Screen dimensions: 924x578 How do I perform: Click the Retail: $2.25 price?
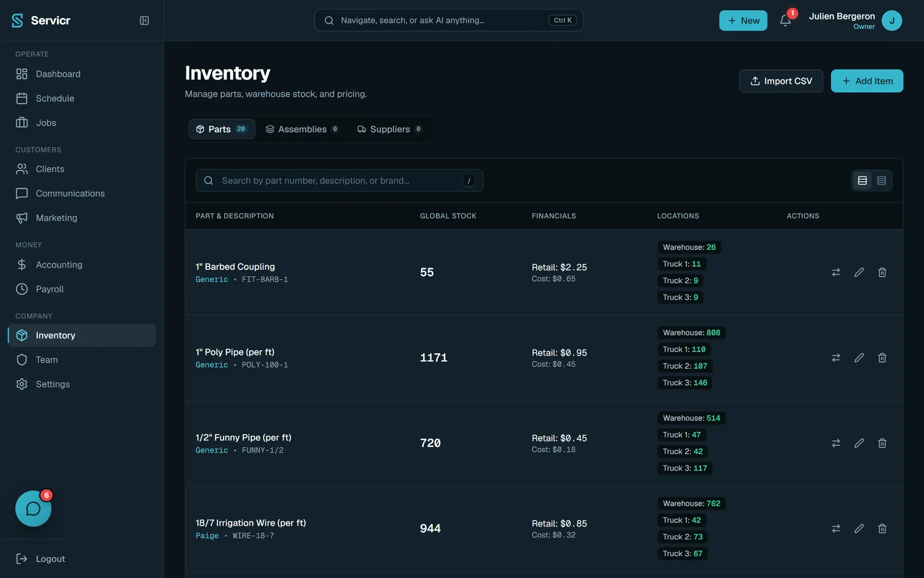coord(559,267)
